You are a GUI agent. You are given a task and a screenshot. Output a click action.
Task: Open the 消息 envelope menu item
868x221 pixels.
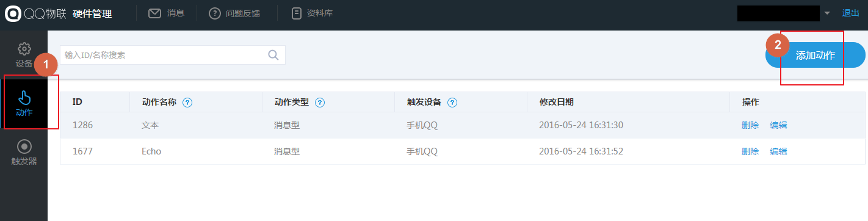click(x=167, y=13)
